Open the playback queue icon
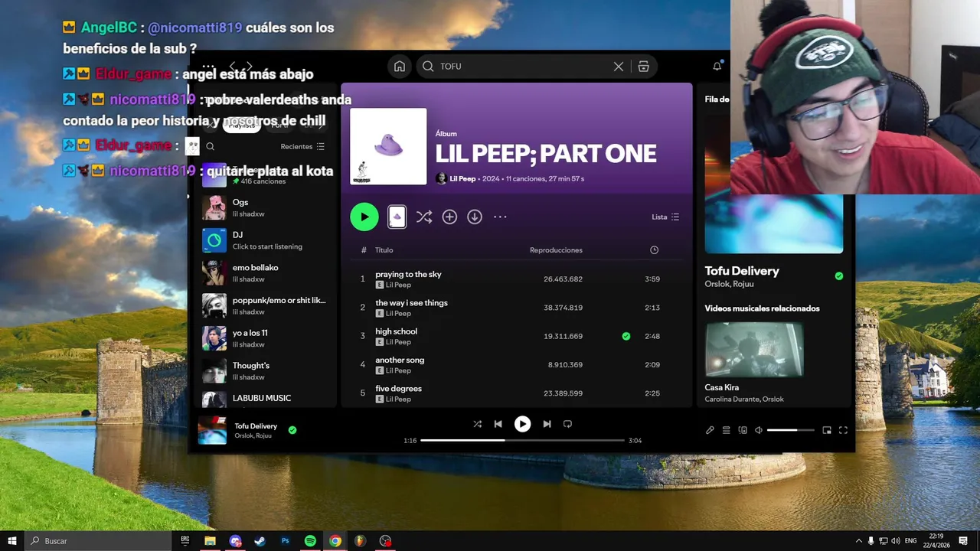The image size is (980, 551). [x=726, y=430]
